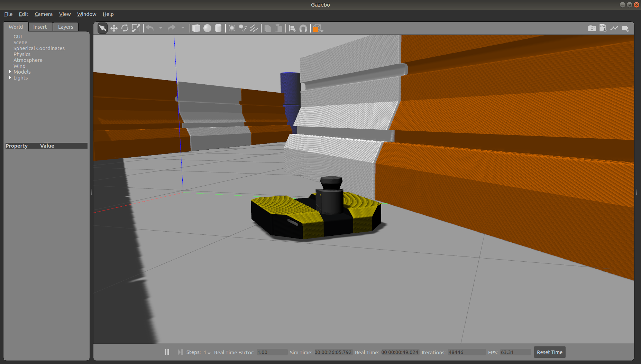
Task: Select Physics in the World tree
Action: tap(22, 54)
